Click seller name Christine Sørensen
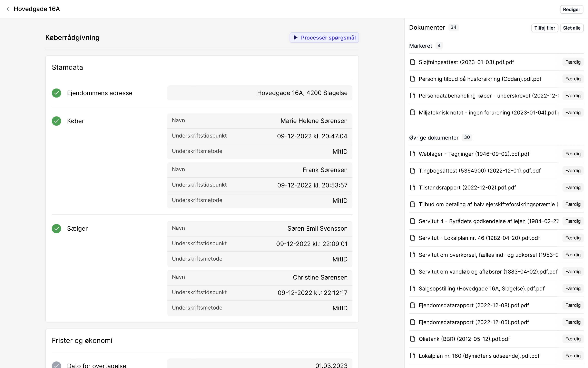This screenshot has height=368, width=588. pyautogui.click(x=320, y=277)
